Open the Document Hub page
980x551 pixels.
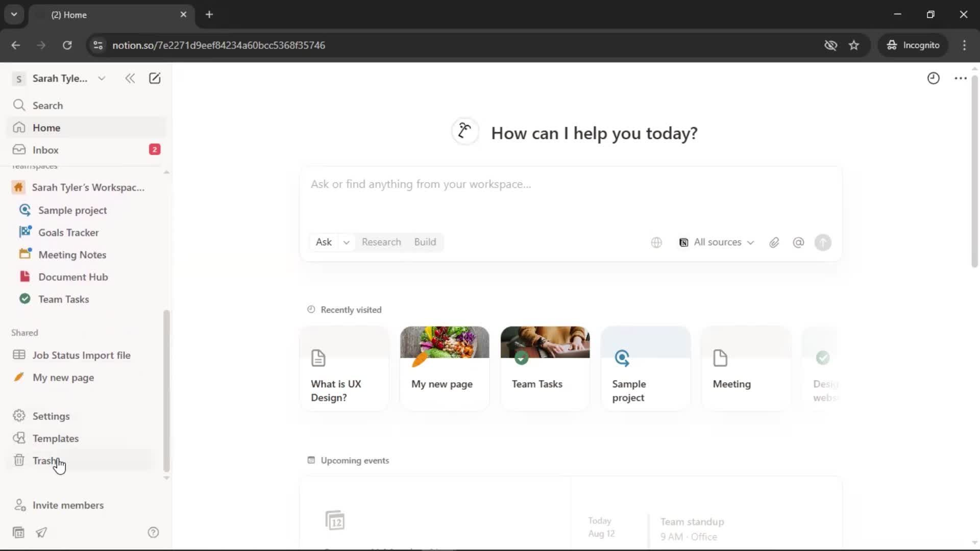(x=86, y=277)
